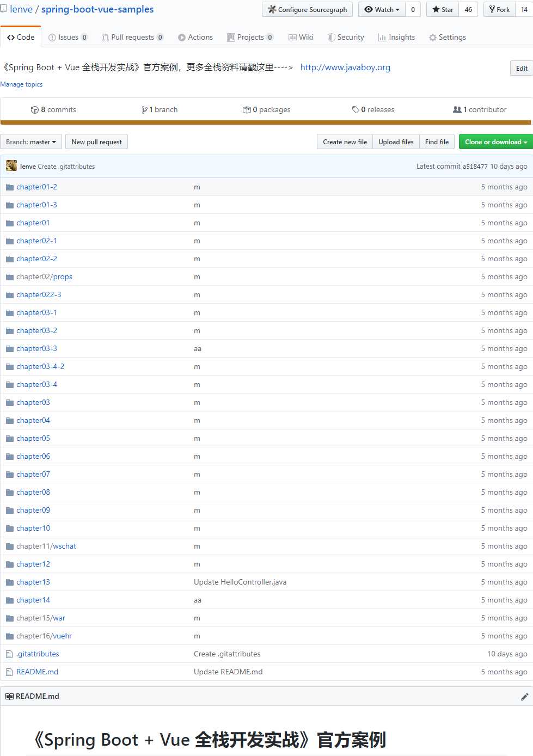Image resolution: width=533 pixels, height=756 pixels.
Task: Click the .gitattributes file icon
Action: (x=9, y=654)
